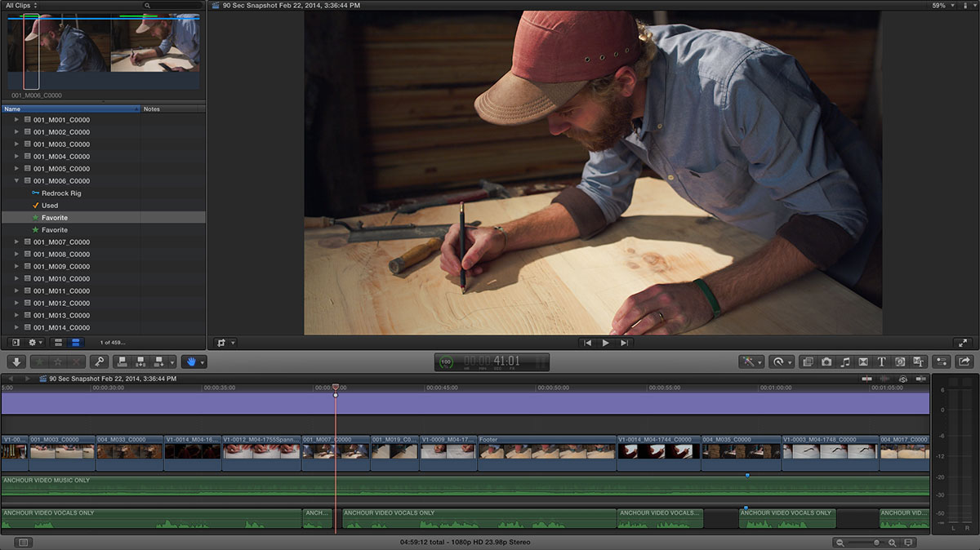Toggle timeline skimming

(868, 379)
